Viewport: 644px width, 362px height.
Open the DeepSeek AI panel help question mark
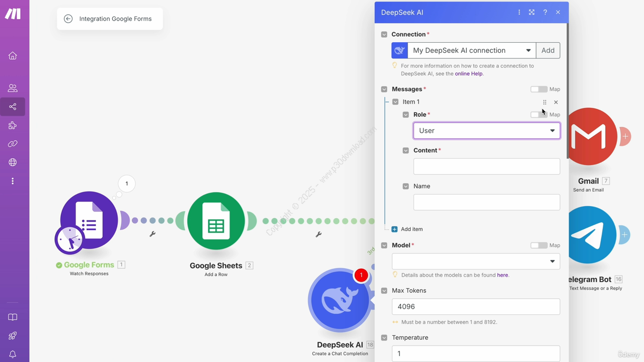pyautogui.click(x=545, y=12)
